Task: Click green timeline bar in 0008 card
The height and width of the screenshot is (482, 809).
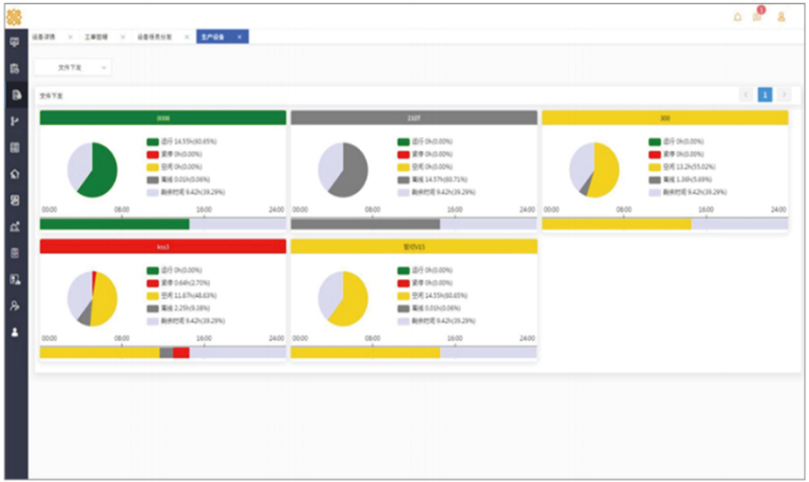Action: (x=115, y=224)
